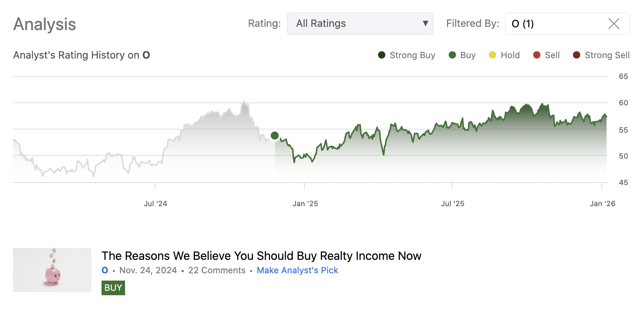Click the 45 price axis label
Viewport: 644px width, 318px height.
point(623,183)
